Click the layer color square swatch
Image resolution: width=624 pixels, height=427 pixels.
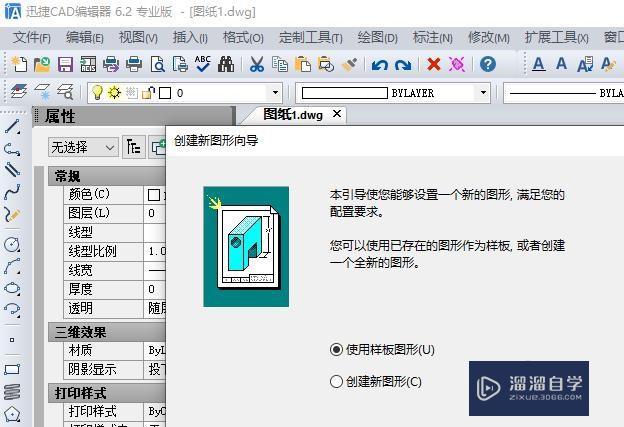[165, 93]
